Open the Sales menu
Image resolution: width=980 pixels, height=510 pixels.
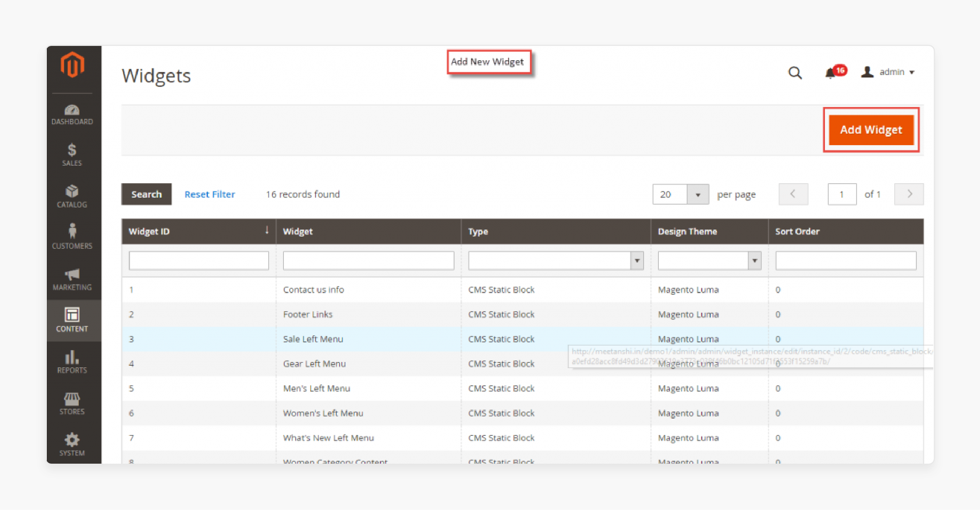[x=72, y=155]
